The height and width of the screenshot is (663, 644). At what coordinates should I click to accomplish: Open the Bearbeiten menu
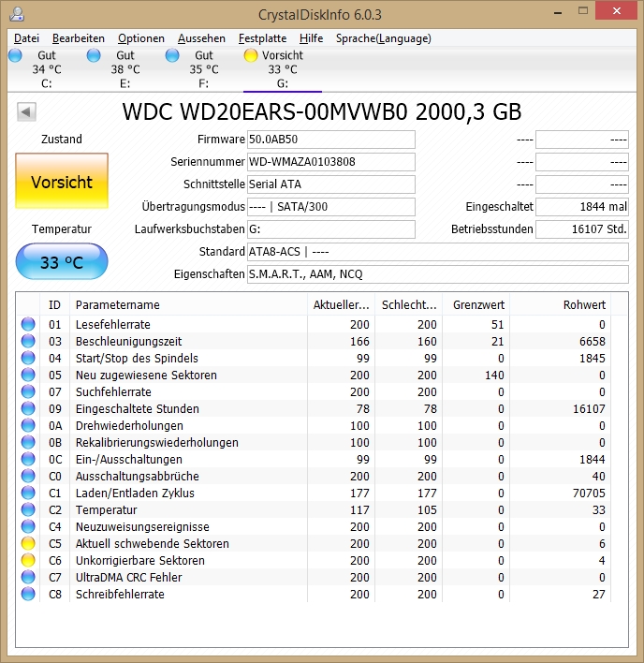tap(79, 38)
